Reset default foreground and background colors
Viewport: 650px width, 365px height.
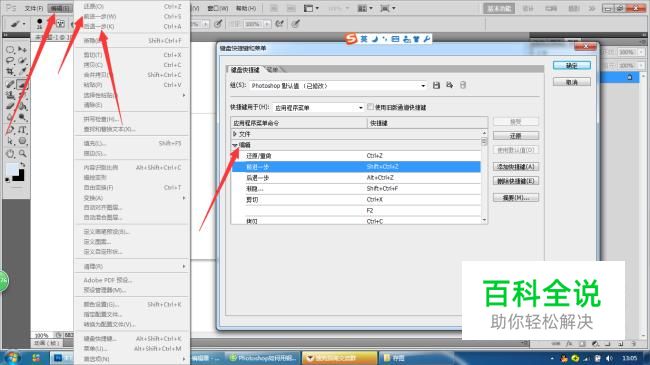click(7, 180)
